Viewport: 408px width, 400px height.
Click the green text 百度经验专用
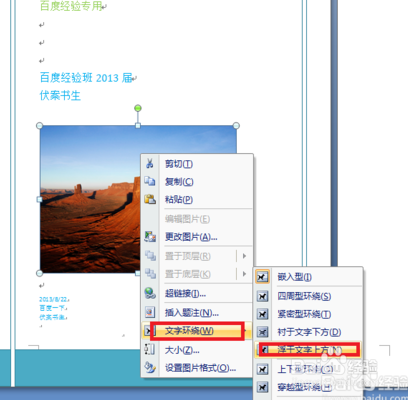71,6
